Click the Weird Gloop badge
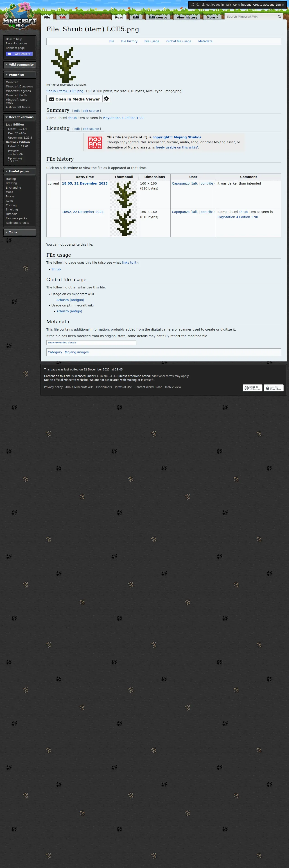 [x=273, y=388]
